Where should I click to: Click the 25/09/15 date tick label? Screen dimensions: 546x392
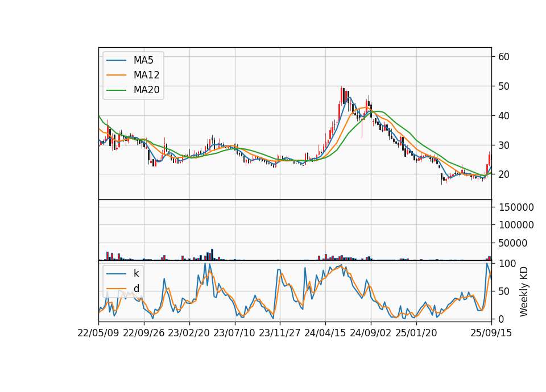pyautogui.click(x=491, y=333)
